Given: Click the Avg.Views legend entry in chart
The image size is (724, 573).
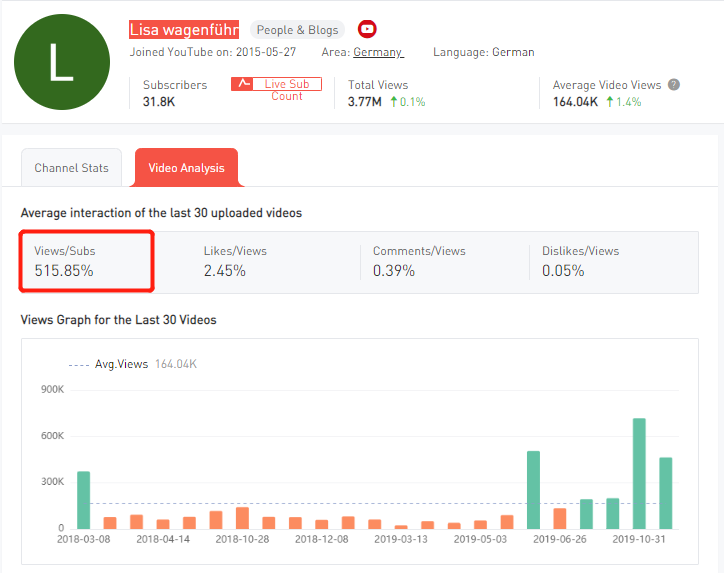Looking at the screenshot, I should pyautogui.click(x=132, y=364).
